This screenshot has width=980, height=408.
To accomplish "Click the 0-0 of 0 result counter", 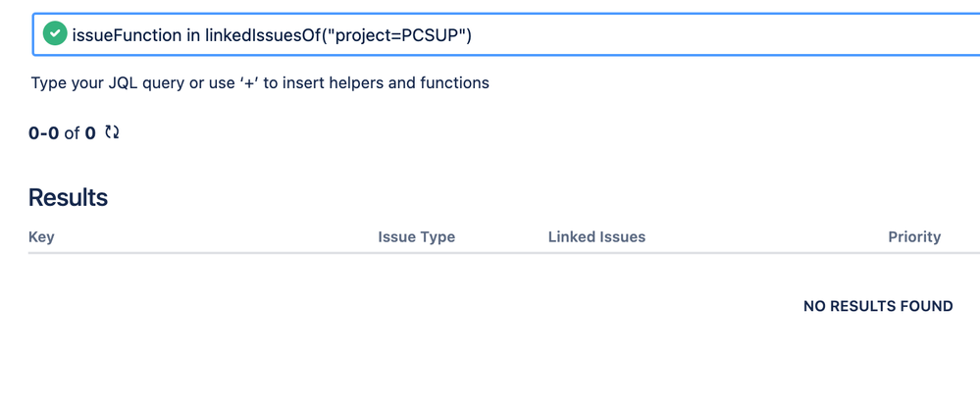I will pos(62,132).
